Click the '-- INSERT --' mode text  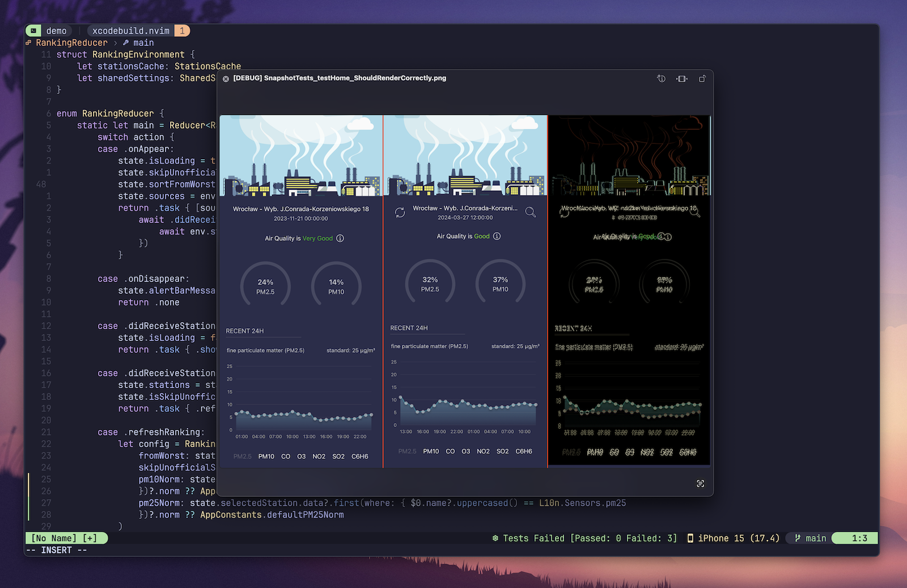57,550
